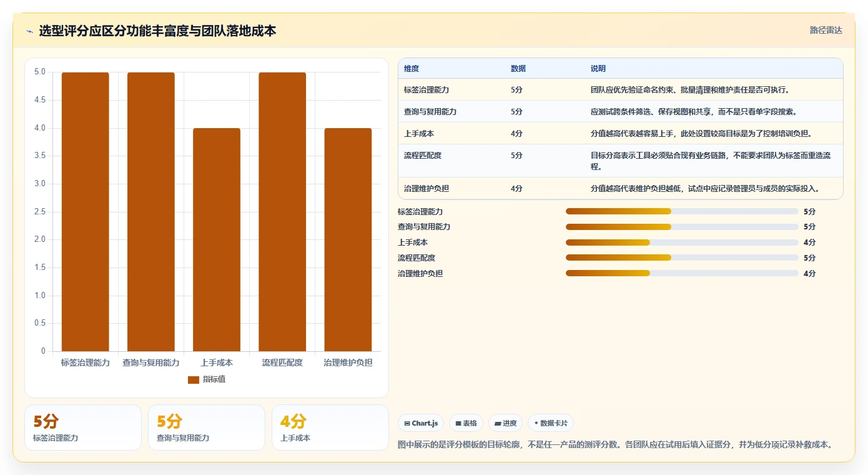Click the 上手成本 progress bar
Viewport: 868px width, 475px height.
pyautogui.click(x=682, y=242)
